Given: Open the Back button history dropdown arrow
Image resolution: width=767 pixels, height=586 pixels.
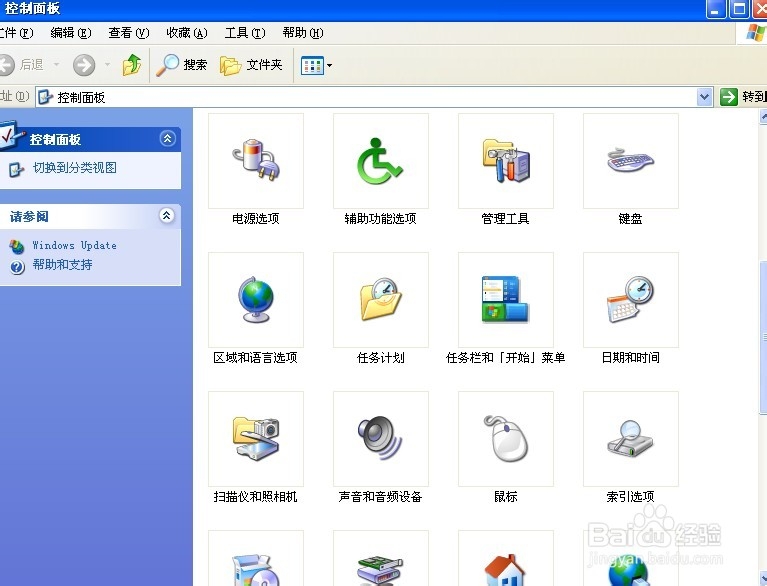Looking at the screenshot, I should (56, 64).
